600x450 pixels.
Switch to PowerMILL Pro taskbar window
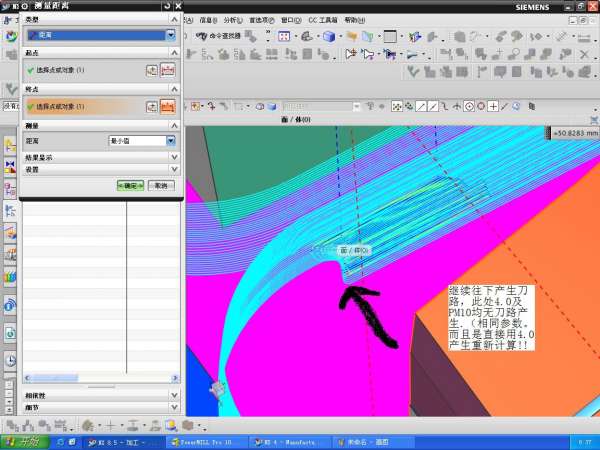pyautogui.click(x=204, y=441)
